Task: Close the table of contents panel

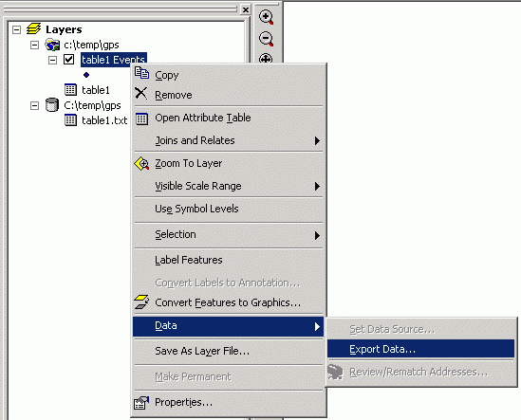Action: (x=246, y=9)
